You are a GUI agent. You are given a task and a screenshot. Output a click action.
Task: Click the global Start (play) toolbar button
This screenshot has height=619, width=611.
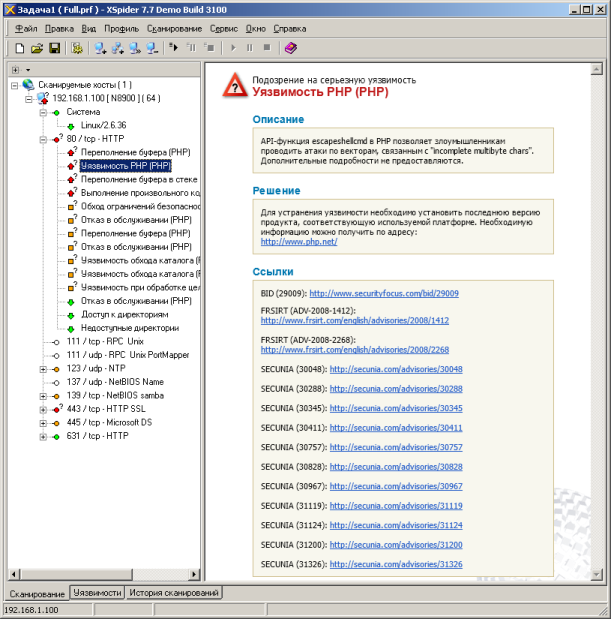coord(233,48)
